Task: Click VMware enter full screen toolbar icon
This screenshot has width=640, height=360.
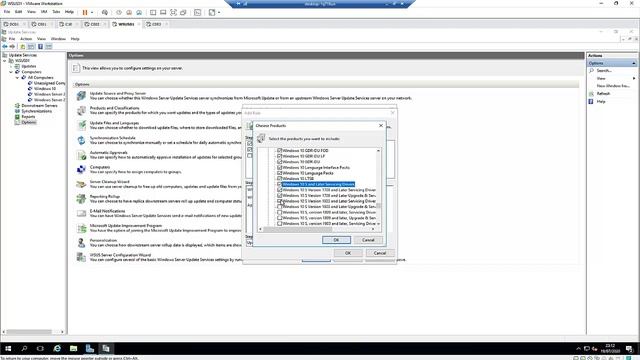Action: pyautogui.click(x=173, y=12)
